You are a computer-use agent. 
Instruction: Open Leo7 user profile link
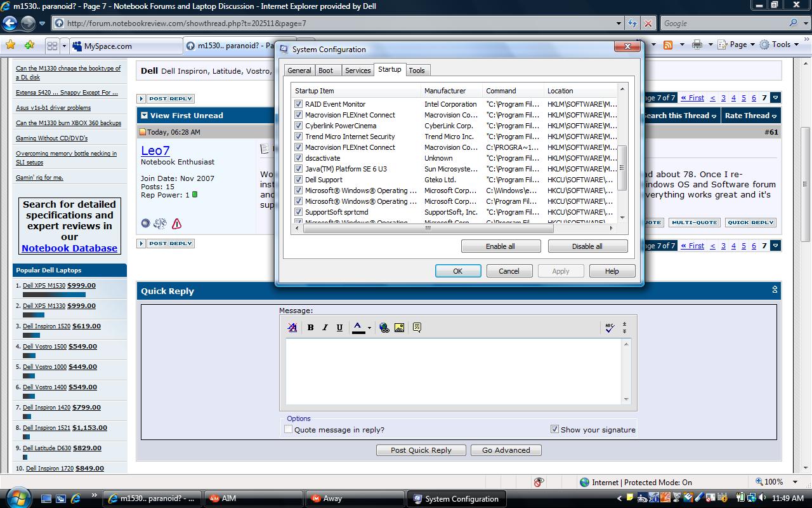click(155, 150)
